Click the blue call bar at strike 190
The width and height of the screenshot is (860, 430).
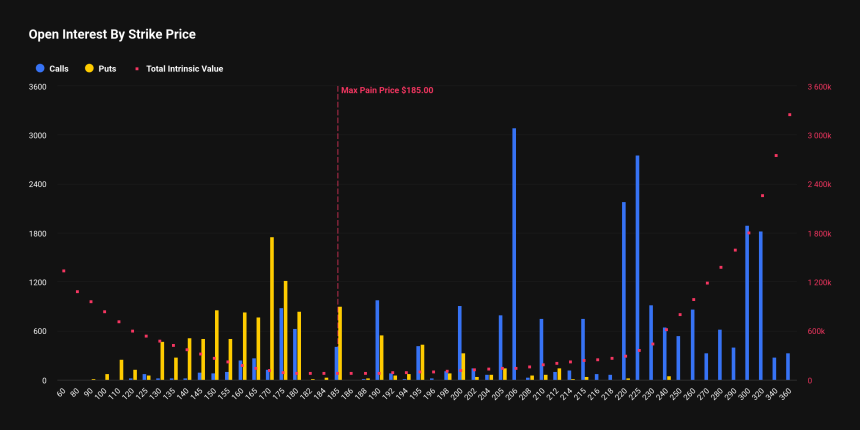click(377, 340)
